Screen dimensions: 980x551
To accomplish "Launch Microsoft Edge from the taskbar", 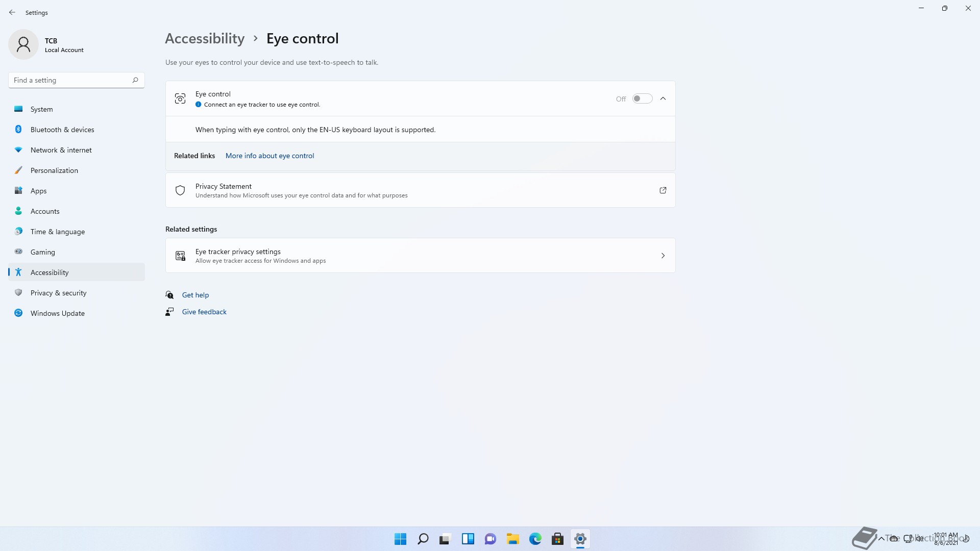I will tap(535, 539).
